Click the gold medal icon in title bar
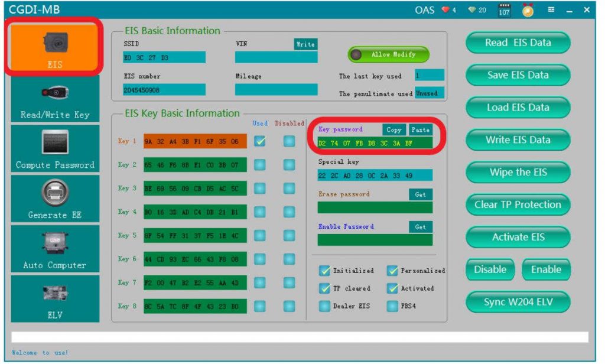Image resolution: width=605 pixels, height=364 pixels. [x=528, y=10]
